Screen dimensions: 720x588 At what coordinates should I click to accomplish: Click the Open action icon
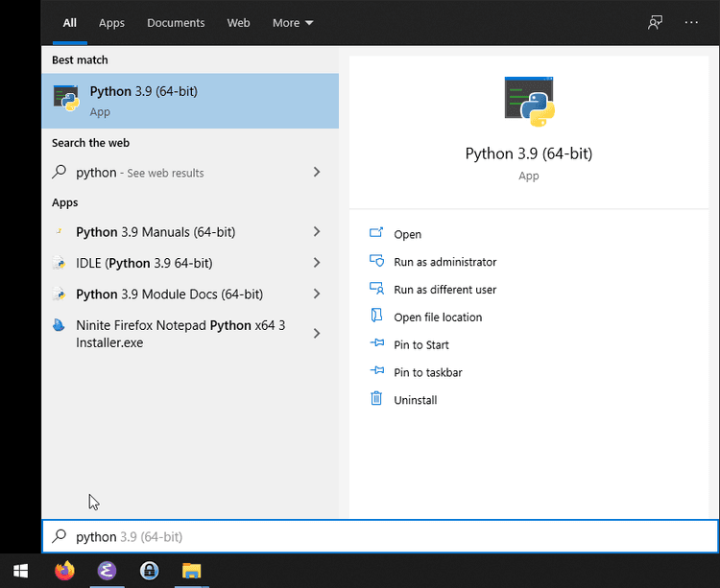click(x=376, y=232)
